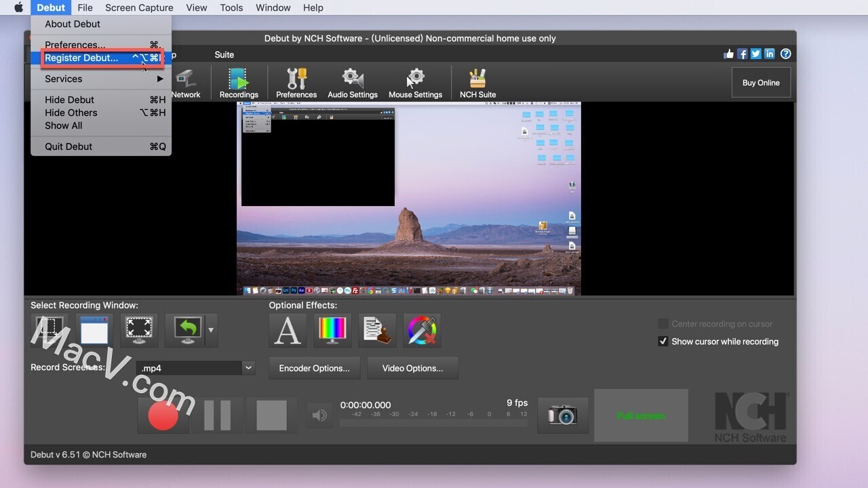
Task: Add text caption effect
Action: pyautogui.click(x=288, y=330)
